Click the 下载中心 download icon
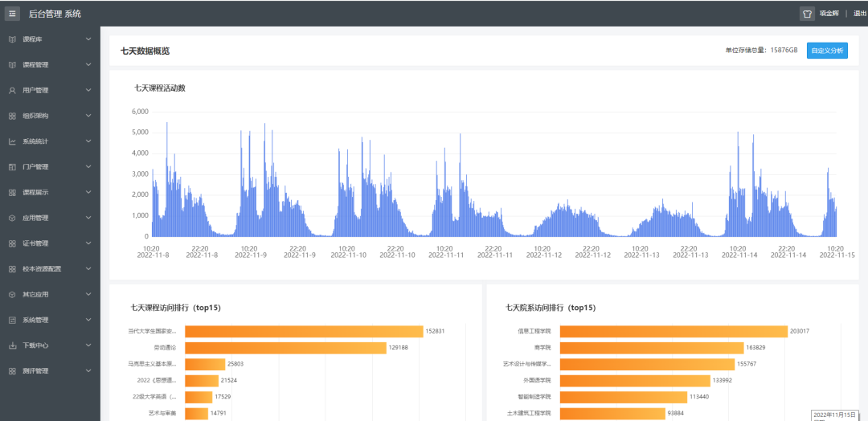The width and height of the screenshot is (868, 421). (x=12, y=345)
